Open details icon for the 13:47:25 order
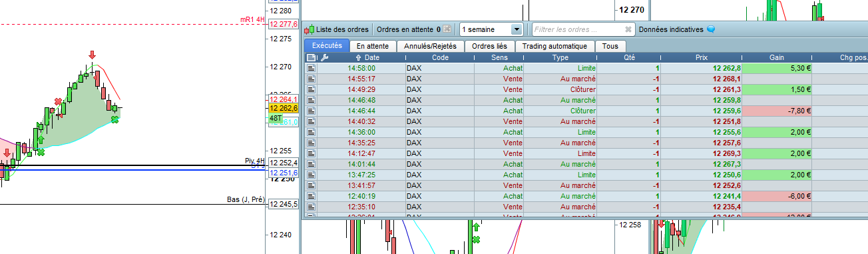This screenshot has height=254, width=868. tap(311, 175)
